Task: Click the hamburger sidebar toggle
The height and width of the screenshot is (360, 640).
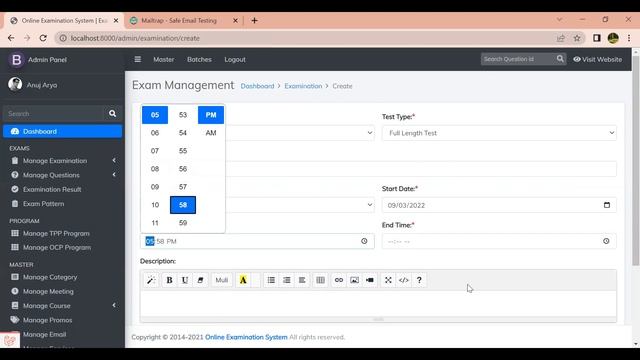Action: pyautogui.click(x=138, y=59)
